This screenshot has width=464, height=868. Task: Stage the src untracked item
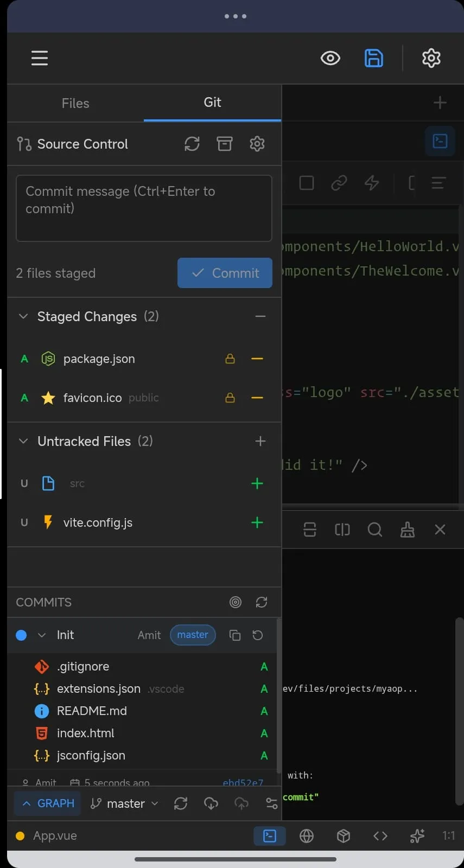coord(257,483)
